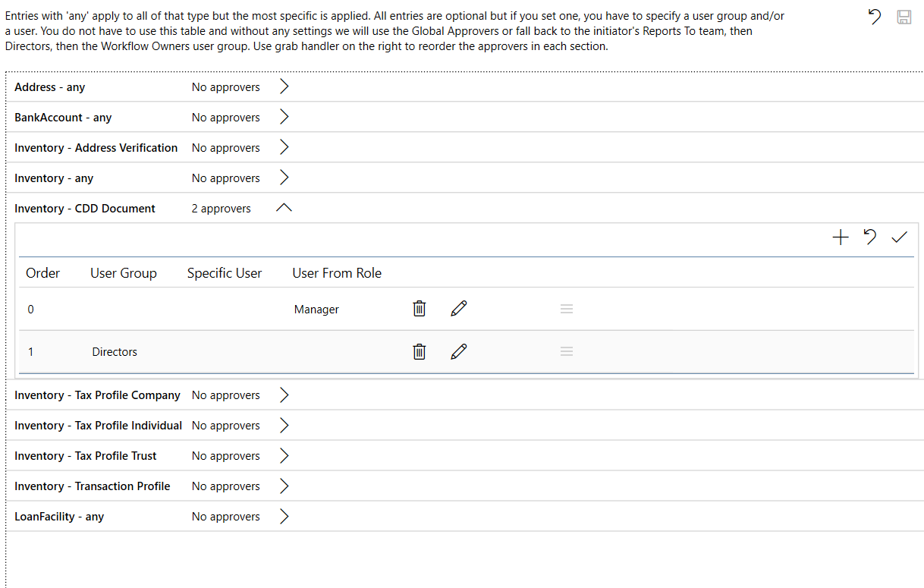Expand Address - any section

click(284, 86)
